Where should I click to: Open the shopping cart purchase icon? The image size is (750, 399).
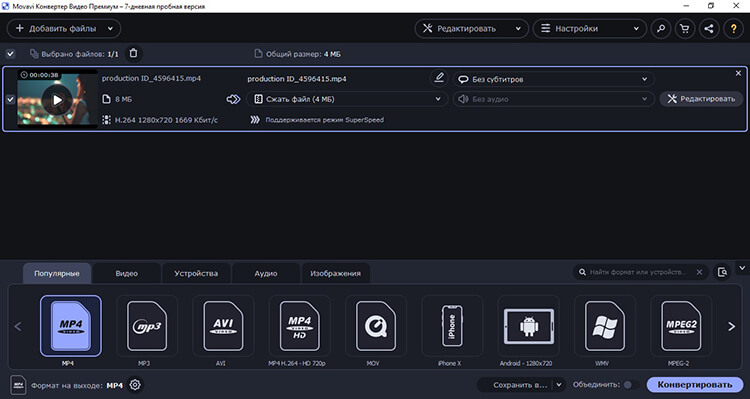(x=685, y=29)
